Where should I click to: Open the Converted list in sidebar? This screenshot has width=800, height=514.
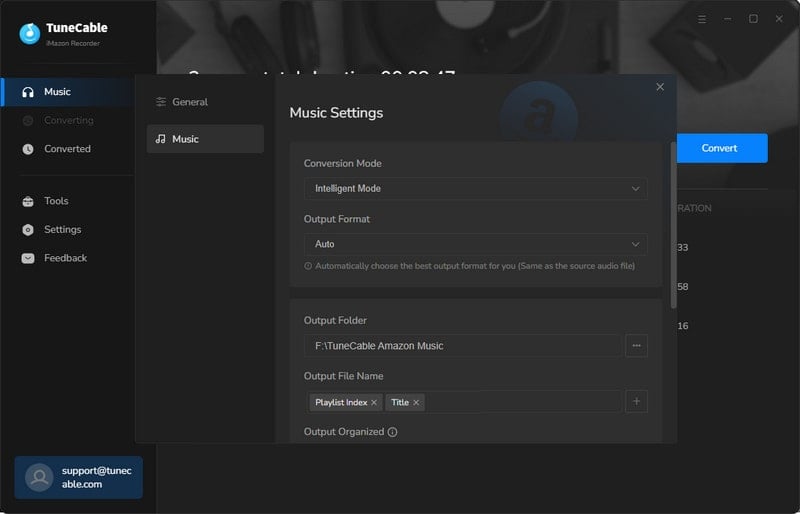[x=69, y=149]
